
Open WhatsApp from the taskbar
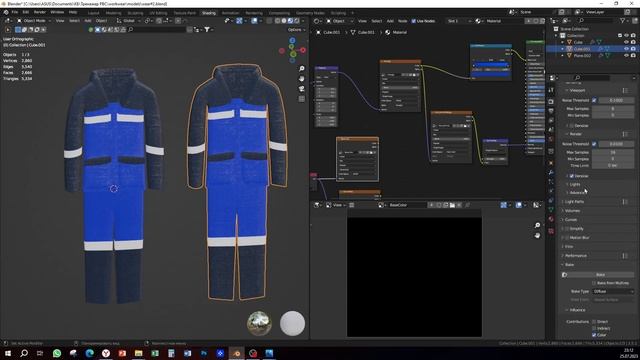pos(57,353)
